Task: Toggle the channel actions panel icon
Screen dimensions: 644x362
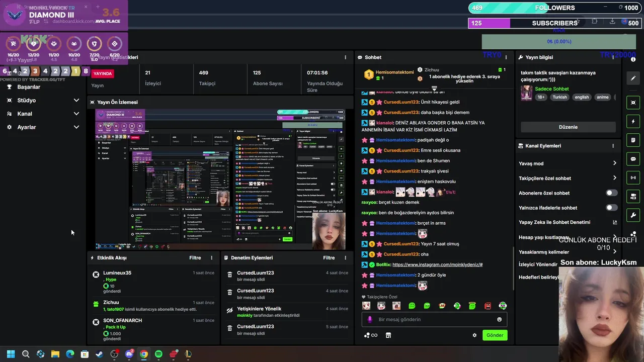Action: (633, 196)
